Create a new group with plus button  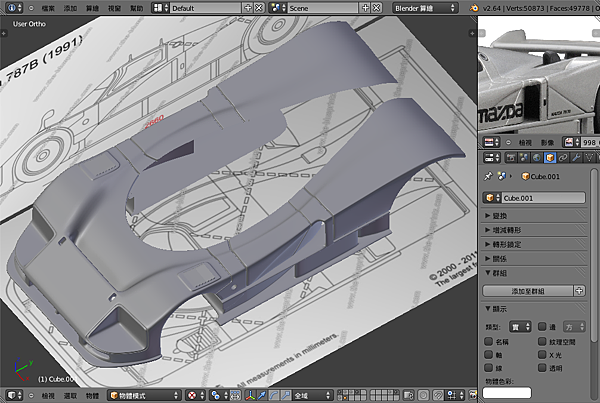579,291
